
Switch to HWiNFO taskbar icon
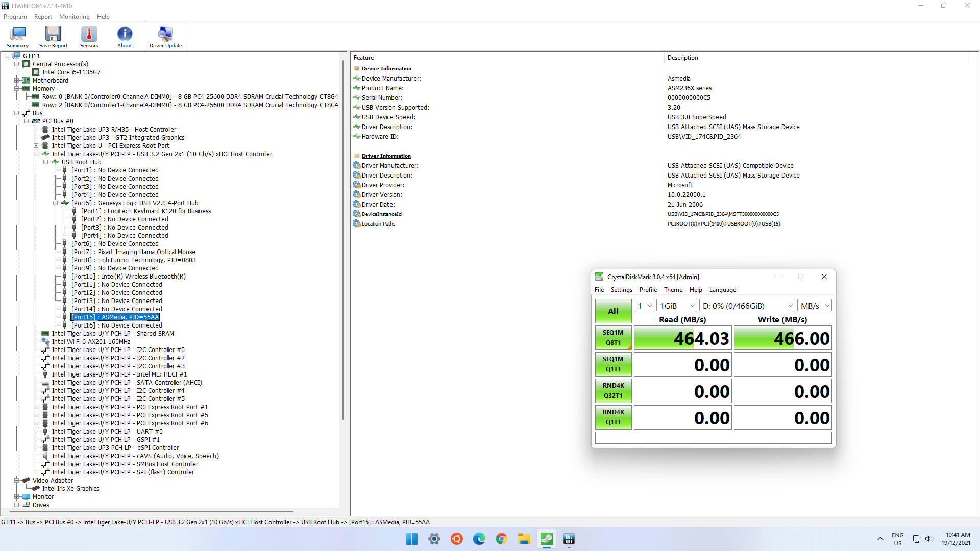click(x=569, y=539)
